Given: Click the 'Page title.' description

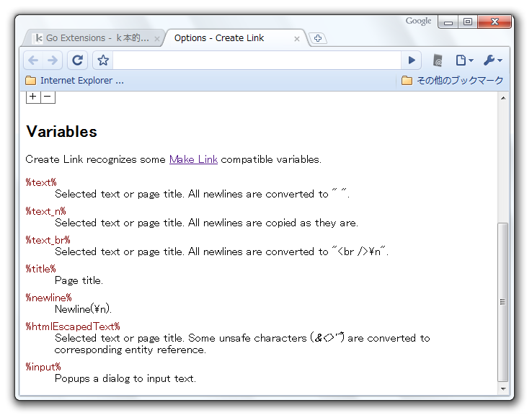Looking at the screenshot, I should click(79, 280).
